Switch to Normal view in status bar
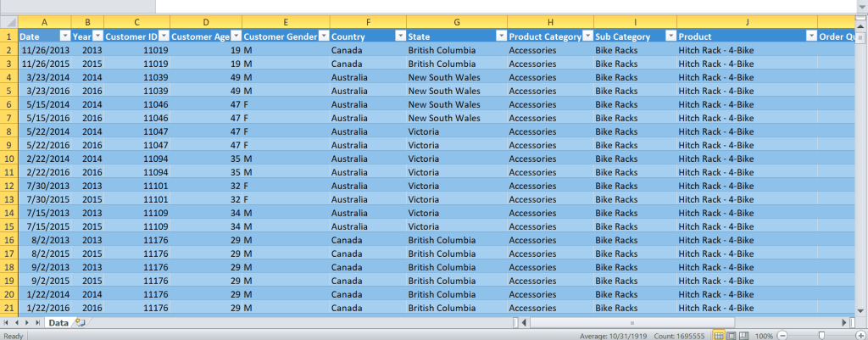This screenshot has width=868, height=340. (x=717, y=336)
